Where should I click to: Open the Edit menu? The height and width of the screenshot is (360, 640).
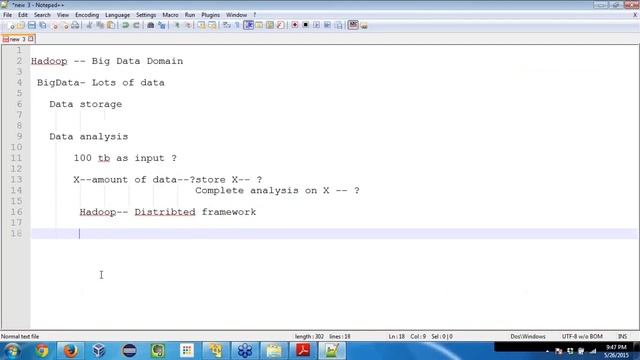pyautogui.click(x=23, y=15)
